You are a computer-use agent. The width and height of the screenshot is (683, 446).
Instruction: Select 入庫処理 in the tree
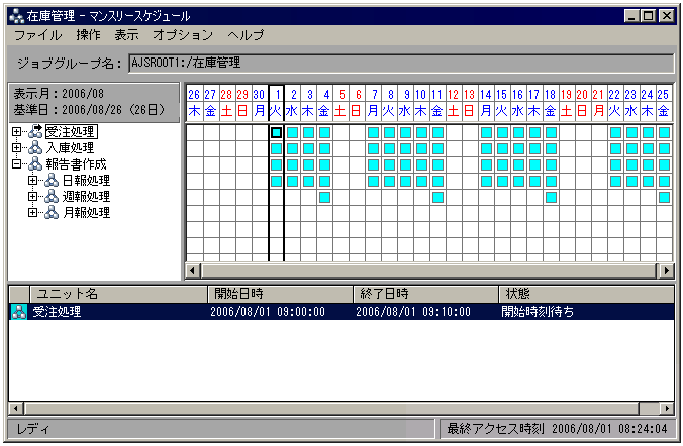70,148
